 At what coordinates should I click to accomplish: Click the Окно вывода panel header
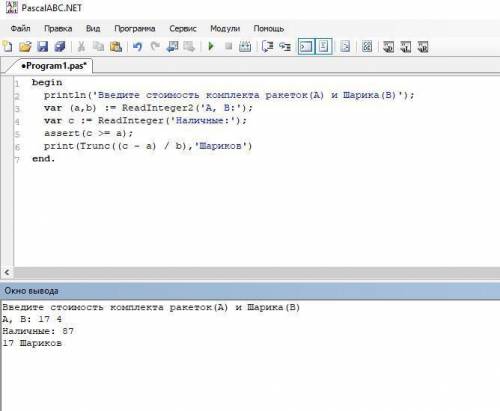(x=250, y=291)
